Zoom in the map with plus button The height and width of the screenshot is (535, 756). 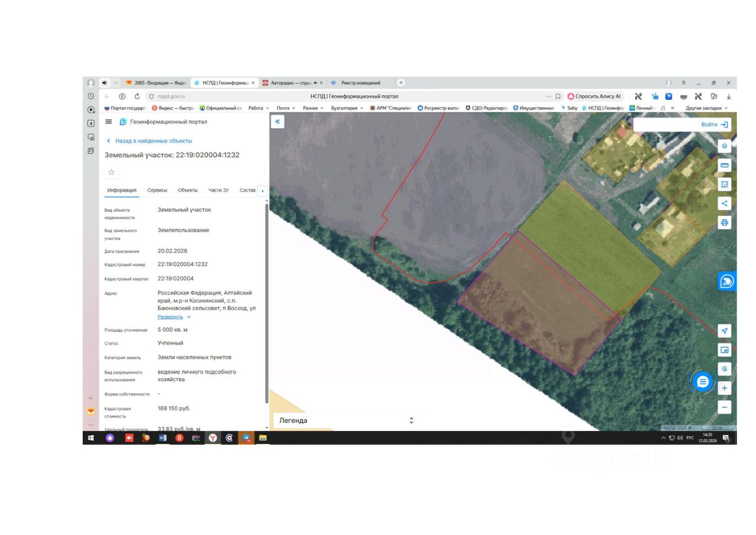point(725,388)
